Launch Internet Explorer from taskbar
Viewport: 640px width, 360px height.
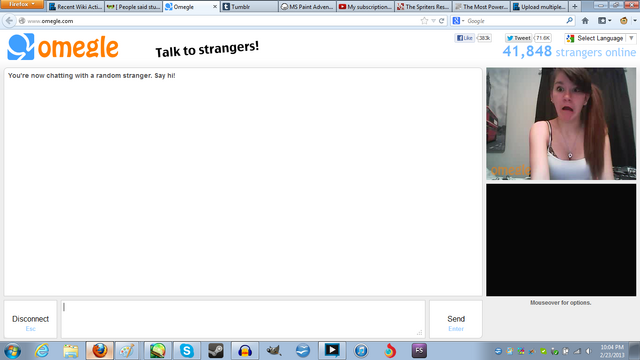(42, 351)
